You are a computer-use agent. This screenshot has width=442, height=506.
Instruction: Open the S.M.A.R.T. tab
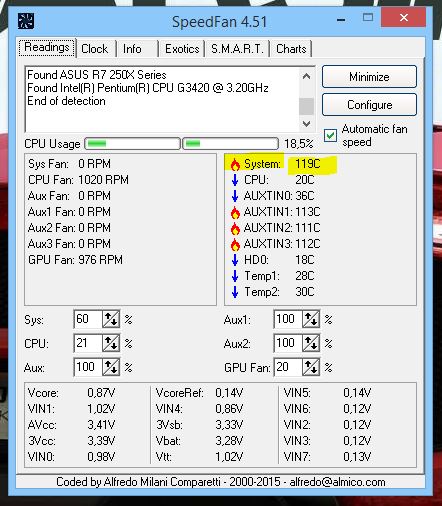click(x=237, y=49)
